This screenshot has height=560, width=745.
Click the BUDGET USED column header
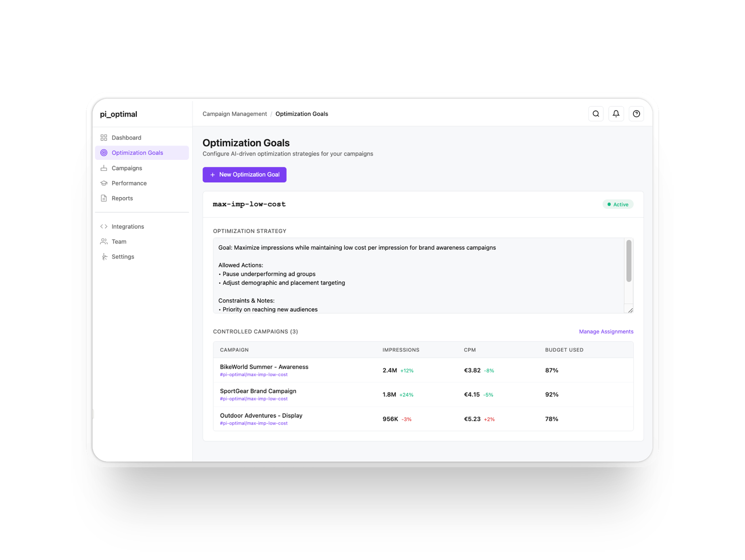point(564,350)
